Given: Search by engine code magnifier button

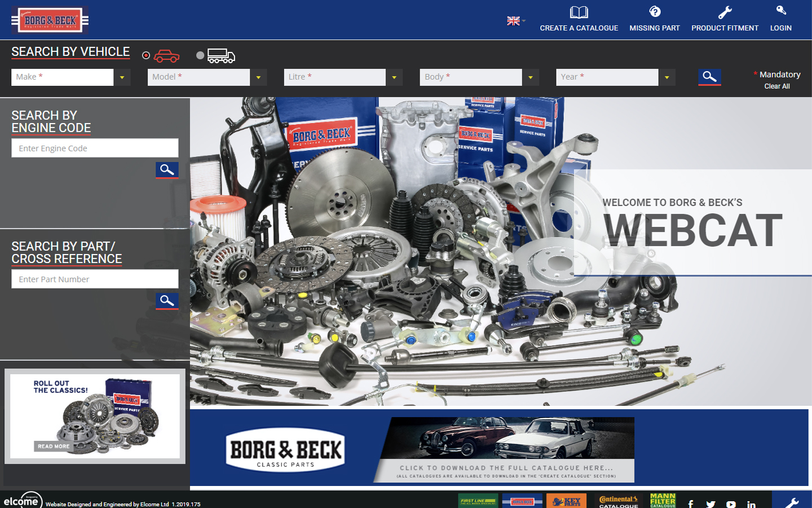Looking at the screenshot, I should coord(167,170).
